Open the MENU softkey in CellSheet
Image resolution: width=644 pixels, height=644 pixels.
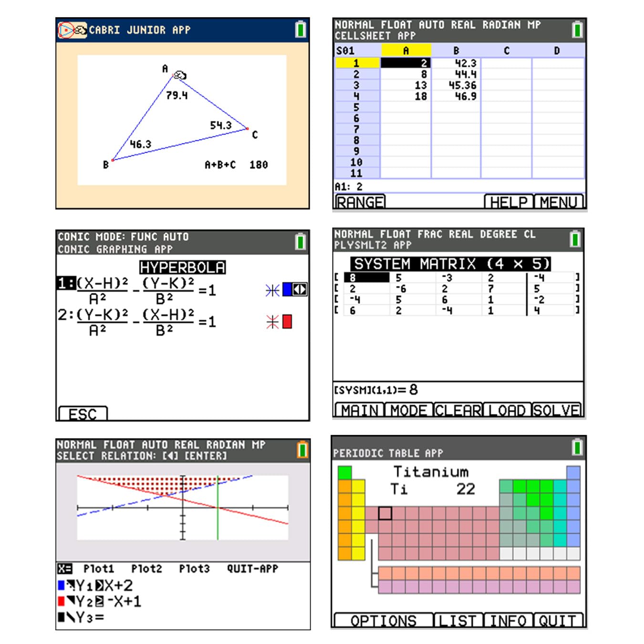(559, 202)
